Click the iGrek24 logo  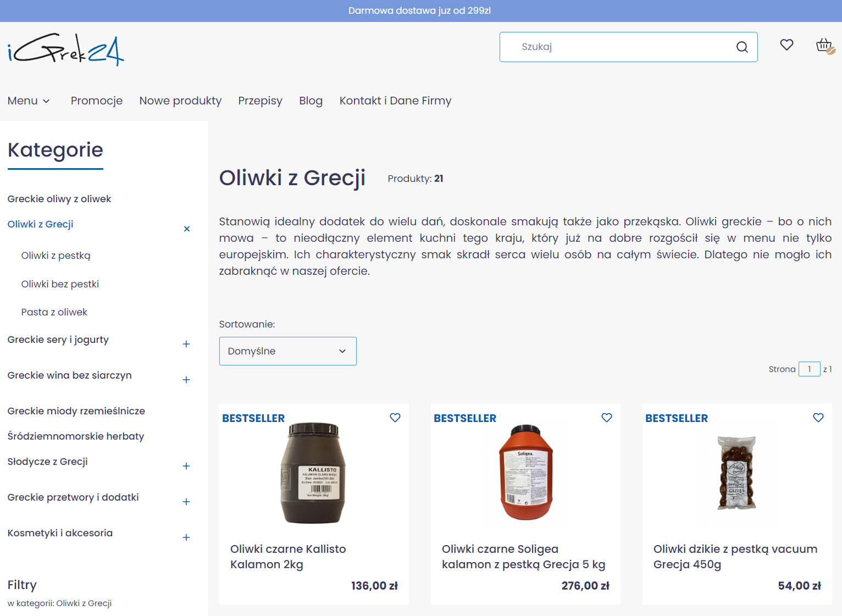click(65, 49)
